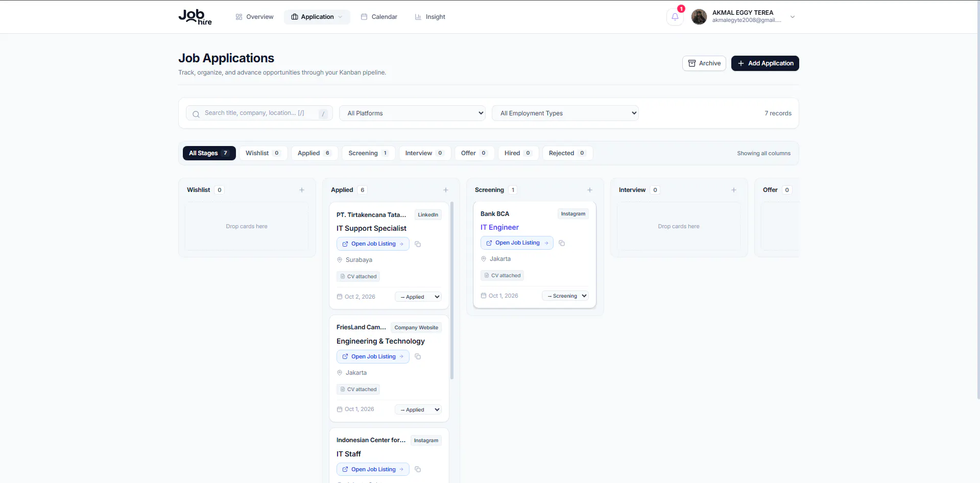This screenshot has height=483, width=980.
Task: Click the Surabaya location pin icon
Action: pyautogui.click(x=340, y=260)
